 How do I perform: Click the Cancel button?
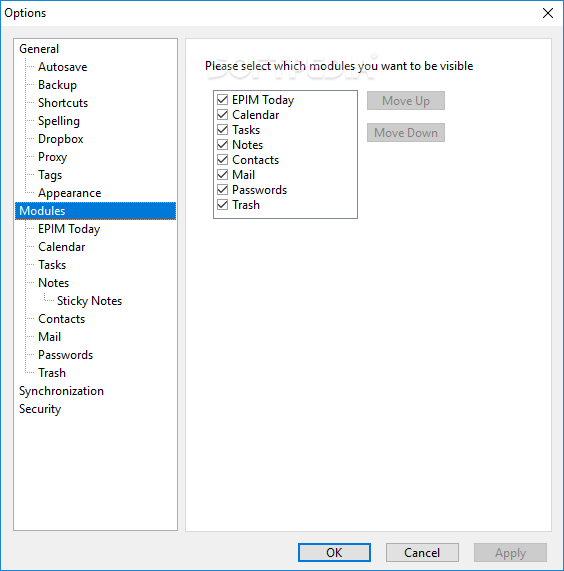[x=422, y=552]
